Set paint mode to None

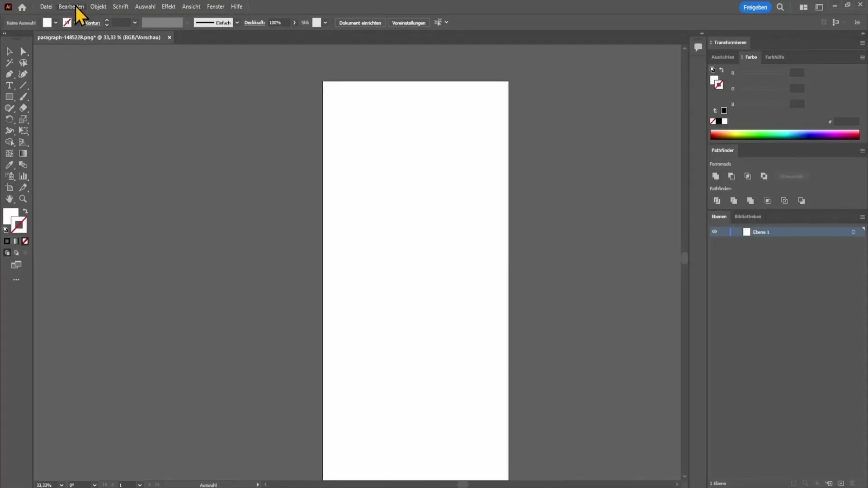point(25,241)
